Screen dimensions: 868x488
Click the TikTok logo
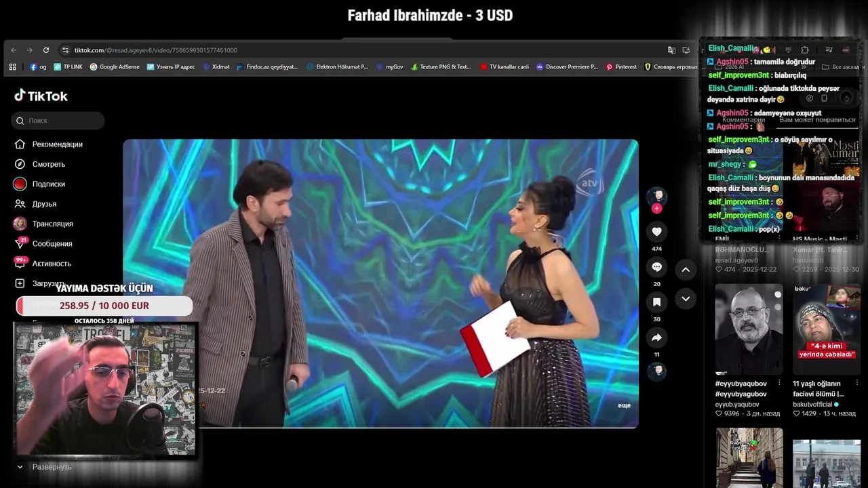41,96
